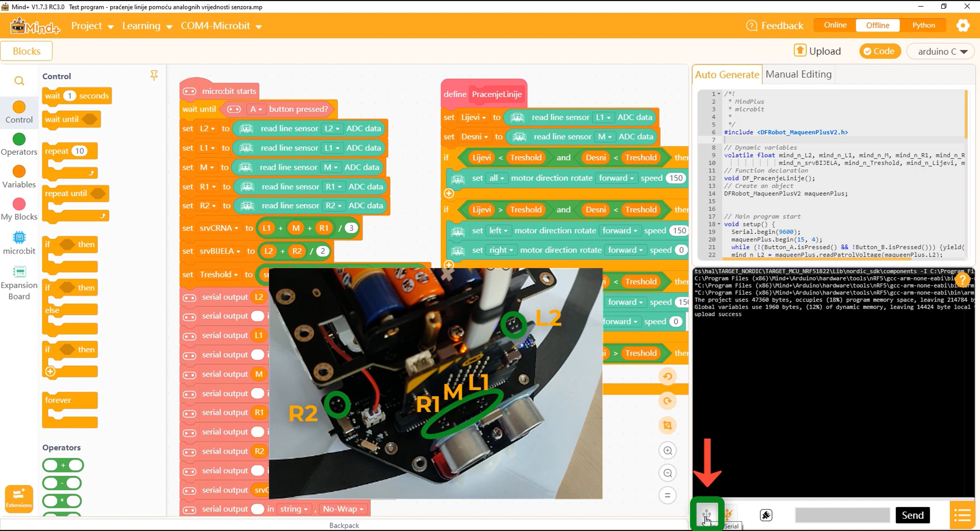The height and width of the screenshot is (531, 980).
Task: Open the block search magnifier
Action: pyautogui.click(x=19, y=81)
